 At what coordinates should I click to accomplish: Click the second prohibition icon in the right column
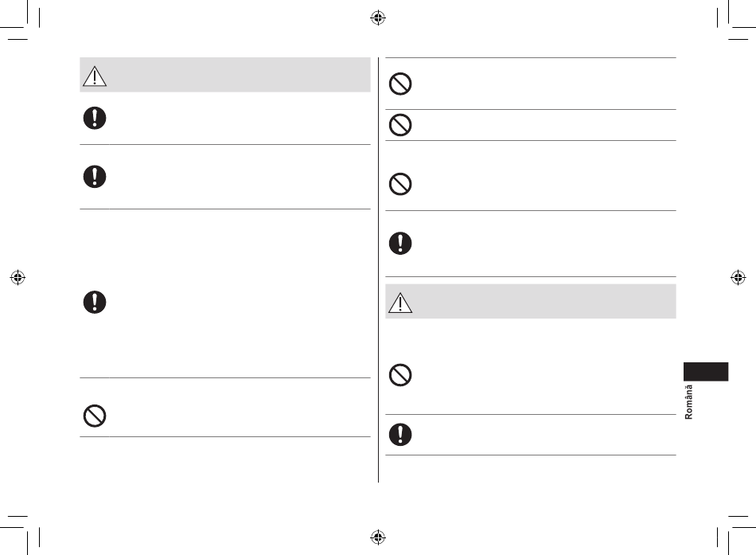tap(400, 125)
